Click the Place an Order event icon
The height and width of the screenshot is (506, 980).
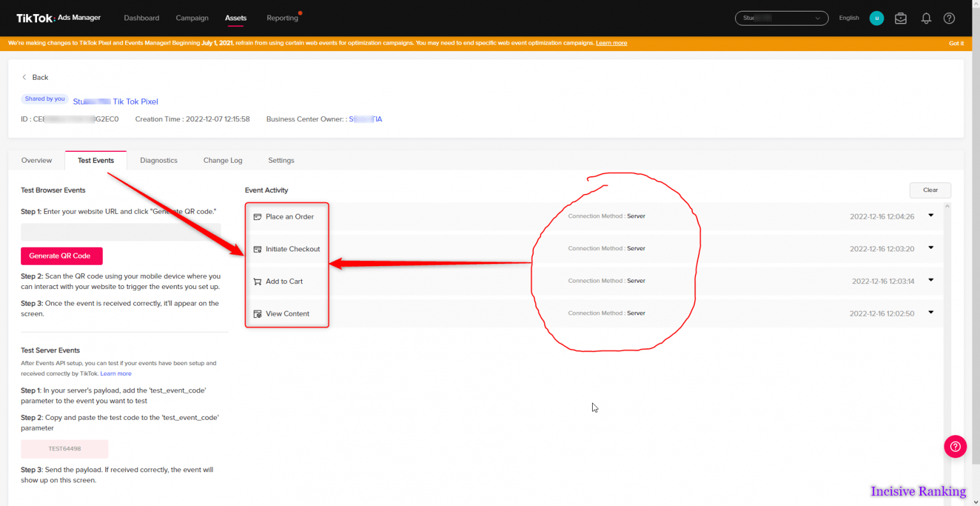click(258, 217)
